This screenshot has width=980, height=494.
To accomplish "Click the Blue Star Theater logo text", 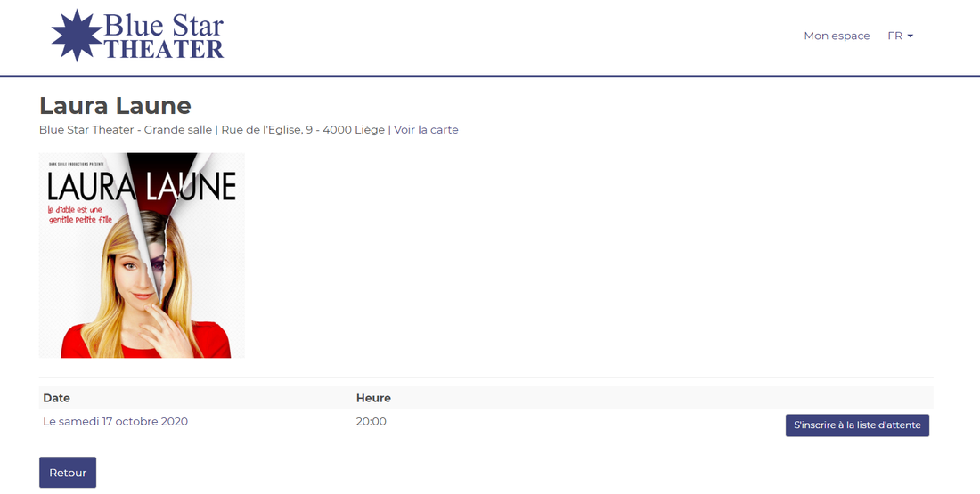I will 164,36.
